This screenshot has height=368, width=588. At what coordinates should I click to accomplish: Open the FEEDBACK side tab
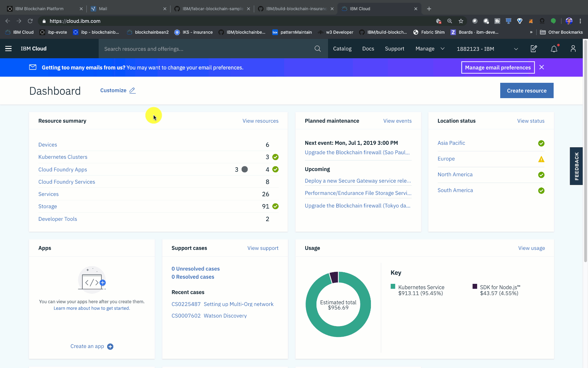coord(576,166)
